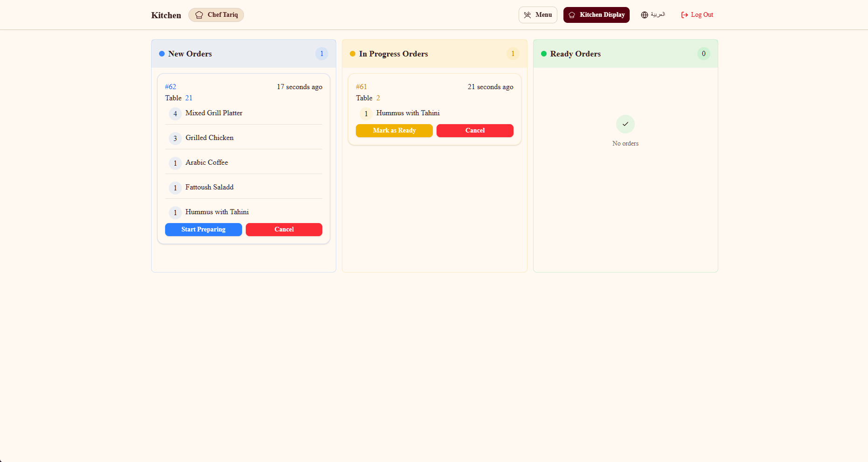Viewport: 868px width, 462px height.
Task: Start Preparing order #62
Action: tap(203, 230)
